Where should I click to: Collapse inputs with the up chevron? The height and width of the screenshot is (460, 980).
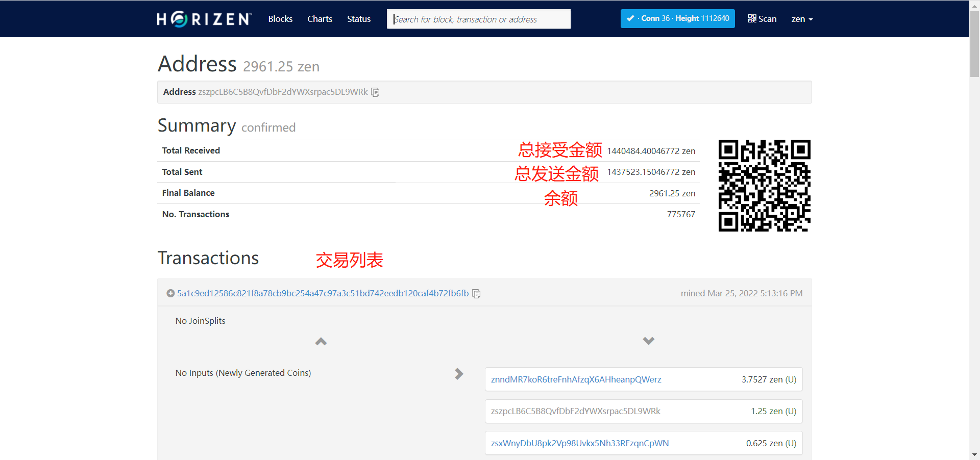pyautogui.click(x=321, y=341)
